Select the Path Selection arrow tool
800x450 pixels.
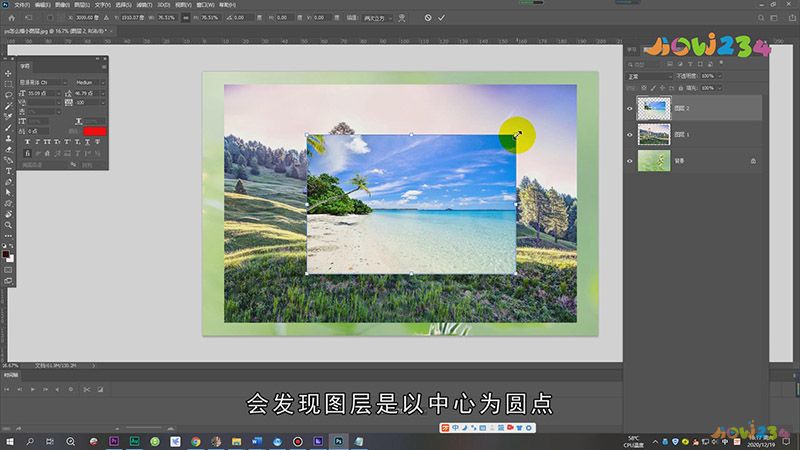pyautogui.click(x=8, y=192)
